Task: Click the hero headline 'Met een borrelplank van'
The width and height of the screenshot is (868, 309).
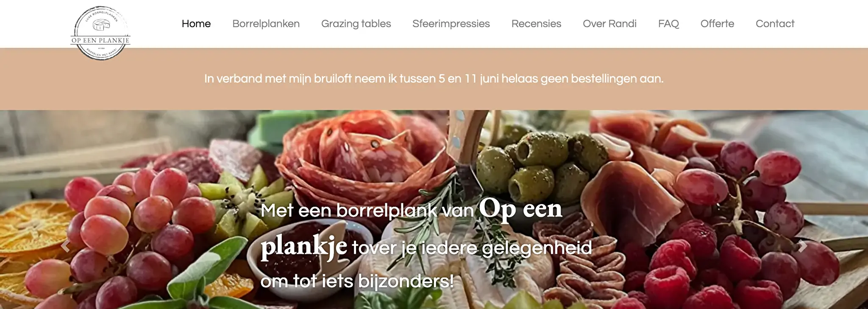Action: tap(367, 211)
